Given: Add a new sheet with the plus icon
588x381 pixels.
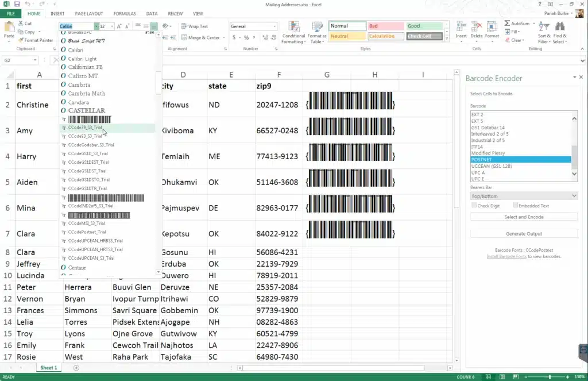Looking at the screenshot, I should 76,368.
